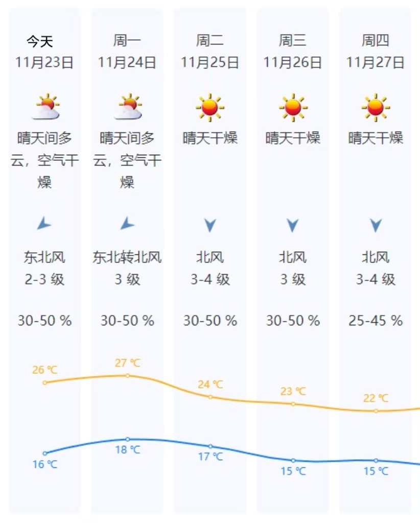Viewport: 420px width, 523px height.
Task: Select the 周一 forecast column header
Action: click(127, 41)
